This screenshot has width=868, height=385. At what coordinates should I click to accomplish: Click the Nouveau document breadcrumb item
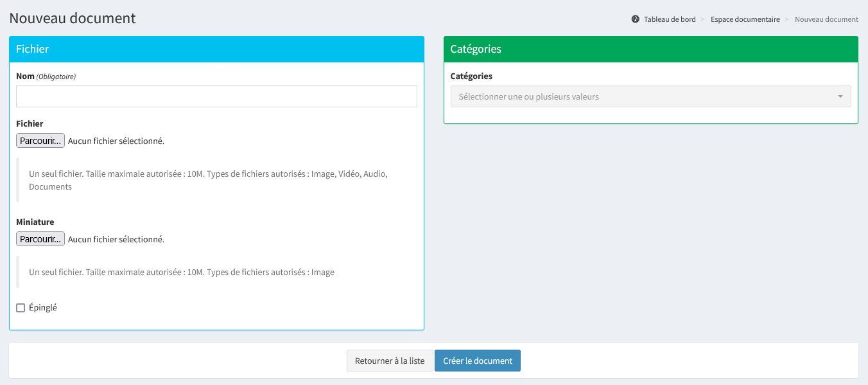point(826,19)
